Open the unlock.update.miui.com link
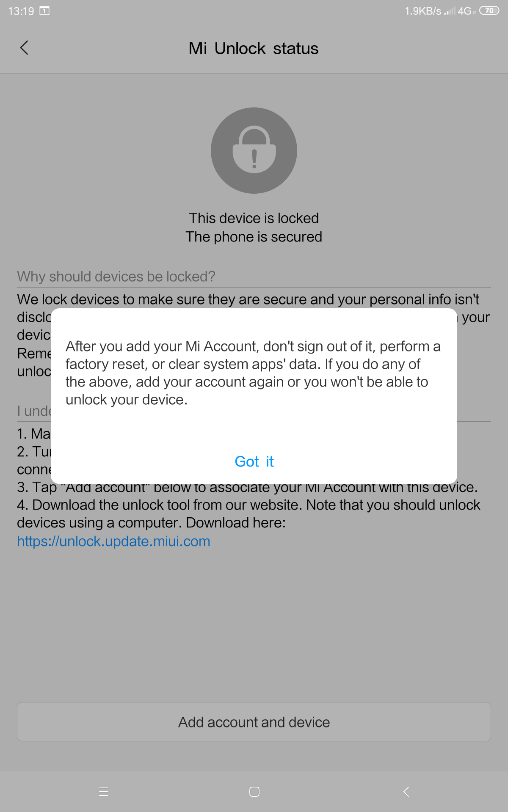Viewport: 508px width, 812px height. [113, 541]
